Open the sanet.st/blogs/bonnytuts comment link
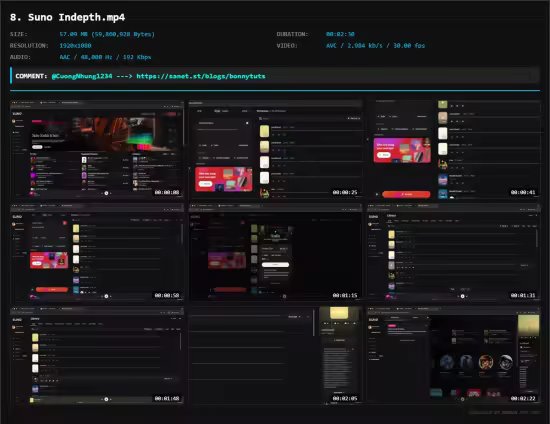This screenshot has width=550, height=424. (201, 76)
